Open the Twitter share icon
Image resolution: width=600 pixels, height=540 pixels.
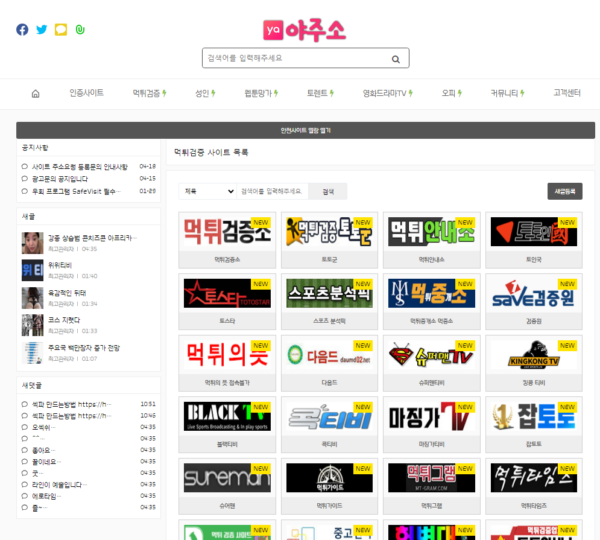pos(41,29)
